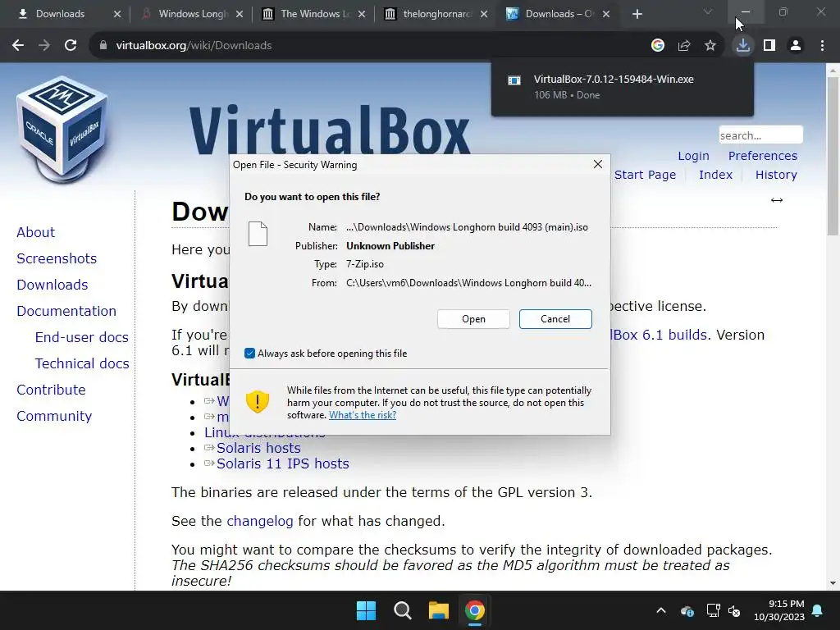
Task: Click the address bar URL
Action: 194,46
